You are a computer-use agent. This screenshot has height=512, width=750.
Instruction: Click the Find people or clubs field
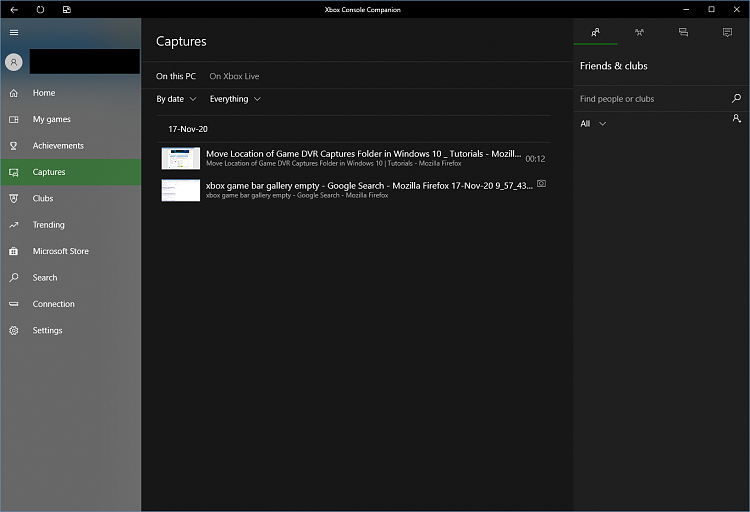pos(652,99)
